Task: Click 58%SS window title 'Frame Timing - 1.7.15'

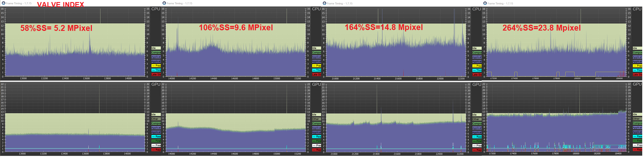Action: click(19, 4)
